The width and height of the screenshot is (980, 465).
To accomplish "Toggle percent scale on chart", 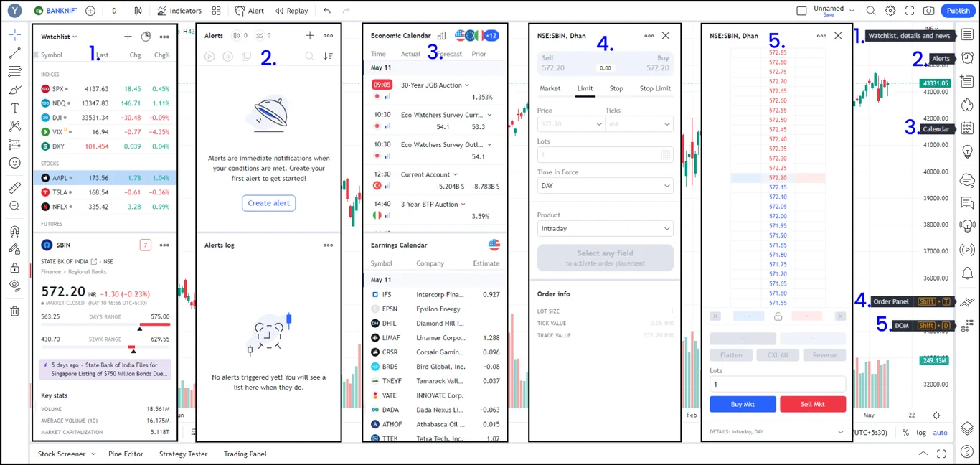I will pos(905,433).
